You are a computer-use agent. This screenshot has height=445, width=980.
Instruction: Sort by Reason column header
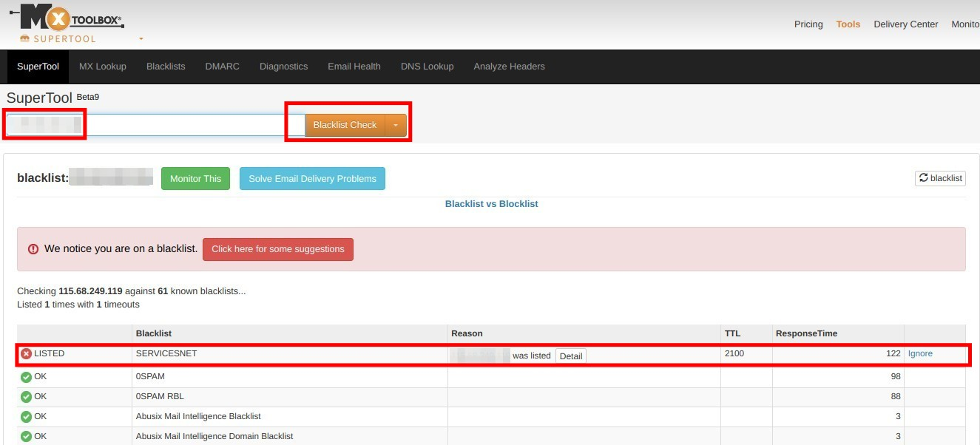[x=467, y=333]
